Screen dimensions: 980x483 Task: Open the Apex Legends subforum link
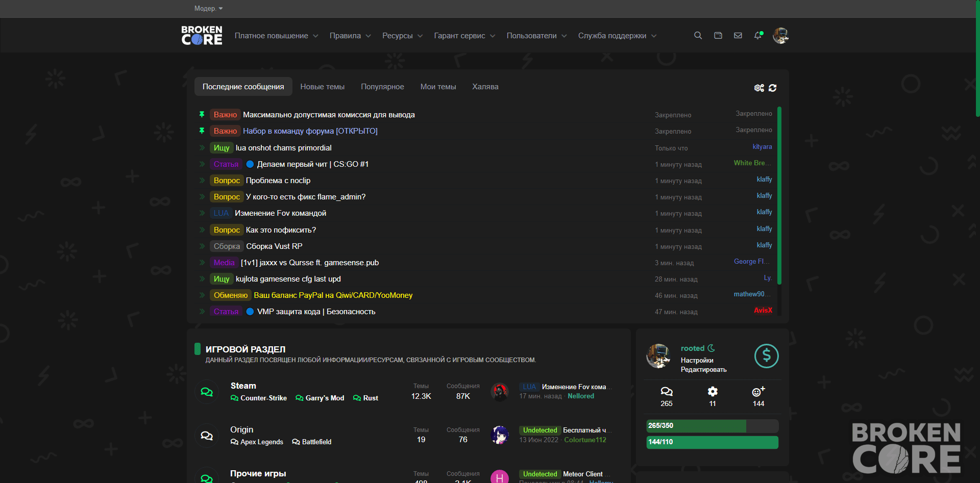[257, 442]
